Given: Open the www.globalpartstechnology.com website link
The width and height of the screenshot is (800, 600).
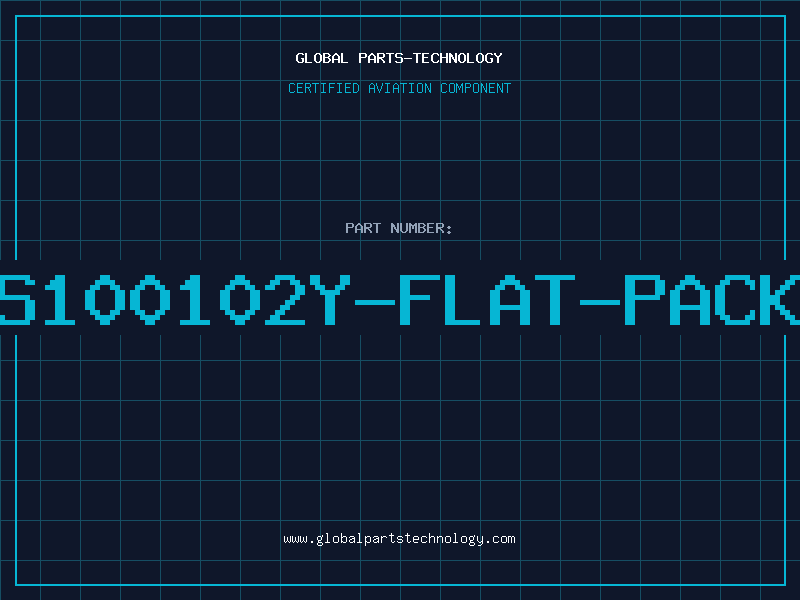Looking at the screenshot, I should (399, 539).
